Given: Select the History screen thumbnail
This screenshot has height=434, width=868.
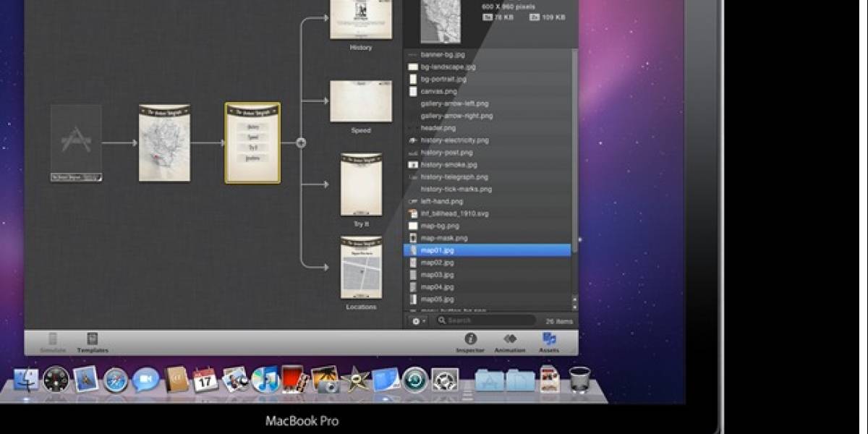Looking at the screenshot, I should pyautogui.click(x=361, y=19).
